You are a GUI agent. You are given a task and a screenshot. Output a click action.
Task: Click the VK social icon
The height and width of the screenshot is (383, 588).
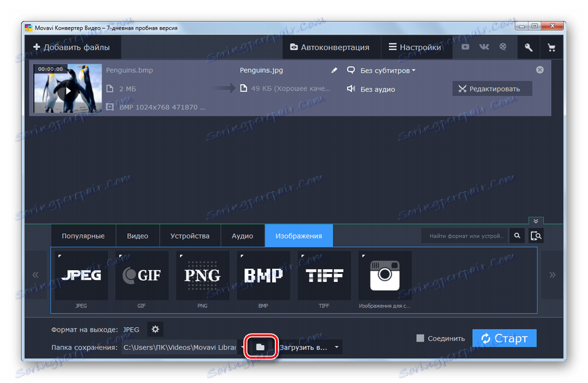pos(484,47)
